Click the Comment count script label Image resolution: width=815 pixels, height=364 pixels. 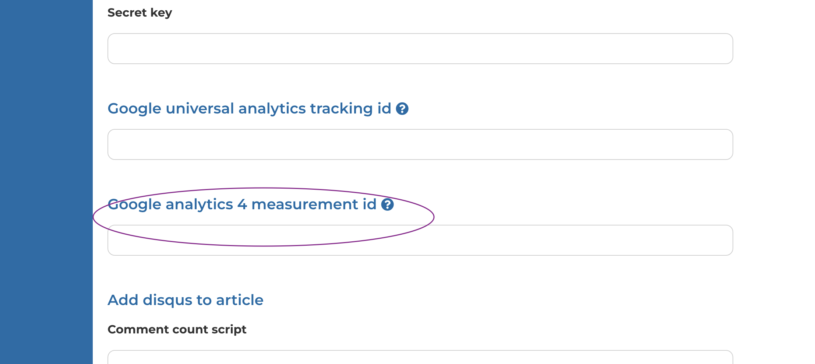177,330
